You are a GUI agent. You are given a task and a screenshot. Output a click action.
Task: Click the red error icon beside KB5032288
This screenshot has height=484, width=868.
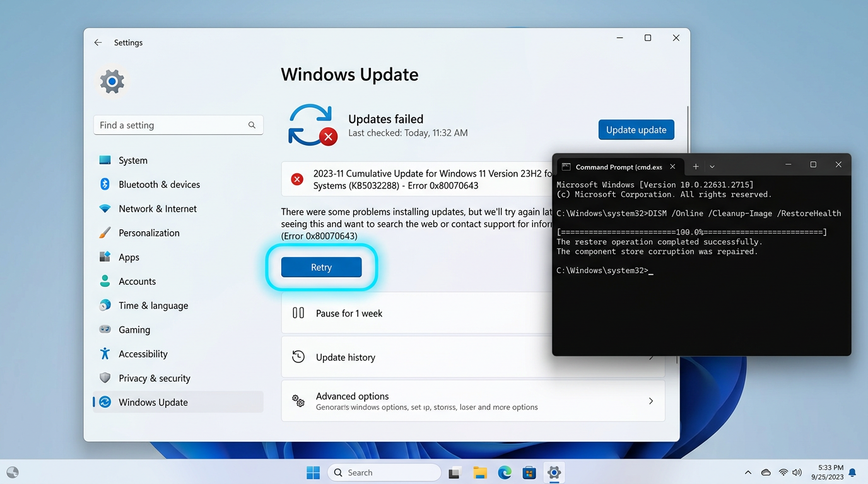click(x=296, y=179)
